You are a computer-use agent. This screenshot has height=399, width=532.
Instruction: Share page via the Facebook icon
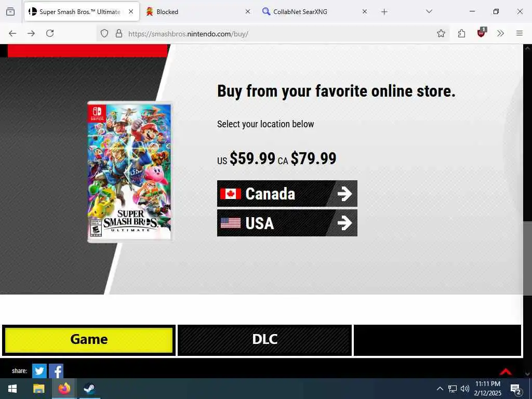coord(56,371)
